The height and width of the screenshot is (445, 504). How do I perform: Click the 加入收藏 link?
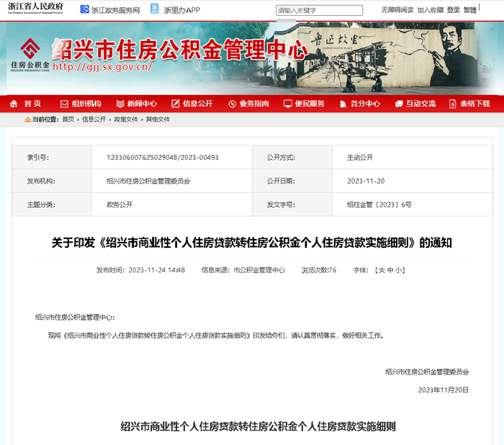point(431,10)
